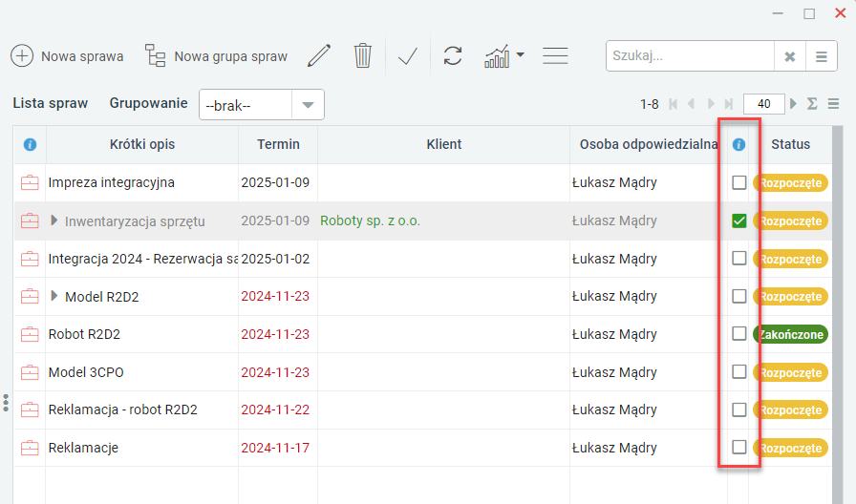Click the page size field showing 40

pos(763,104)
